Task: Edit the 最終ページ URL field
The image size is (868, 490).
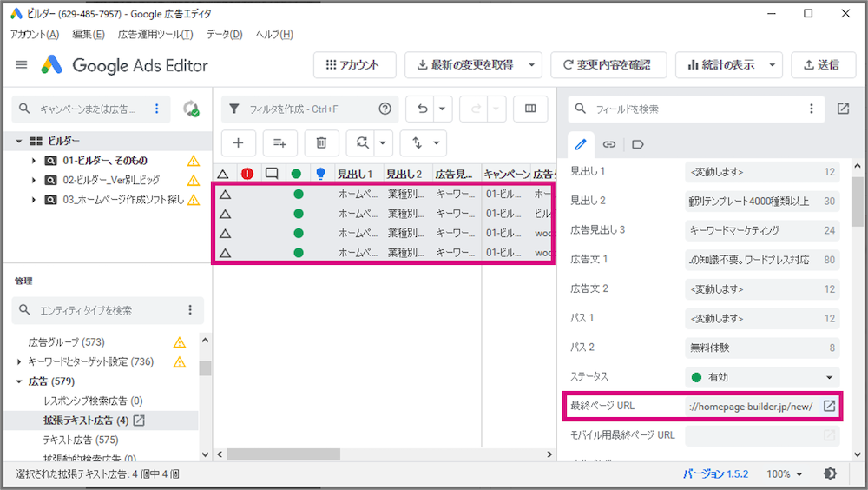Action: tap(753, 406)
